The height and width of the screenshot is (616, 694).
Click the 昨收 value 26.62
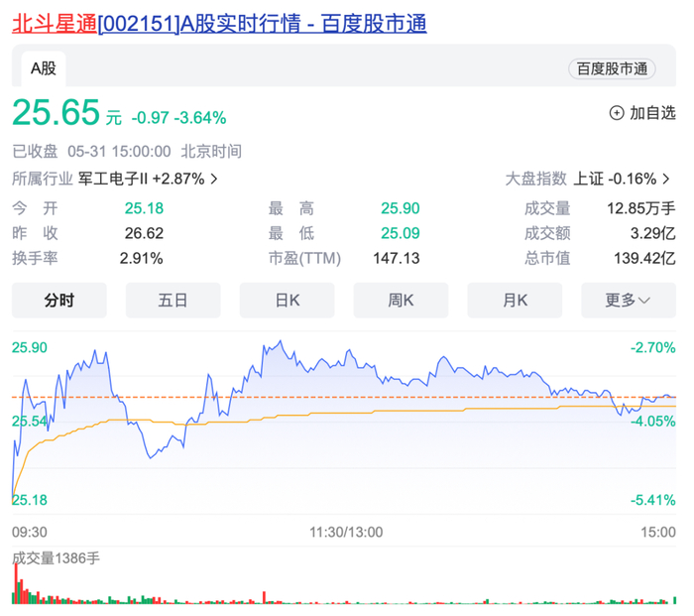pyautogui.click(x=144, y=233)
